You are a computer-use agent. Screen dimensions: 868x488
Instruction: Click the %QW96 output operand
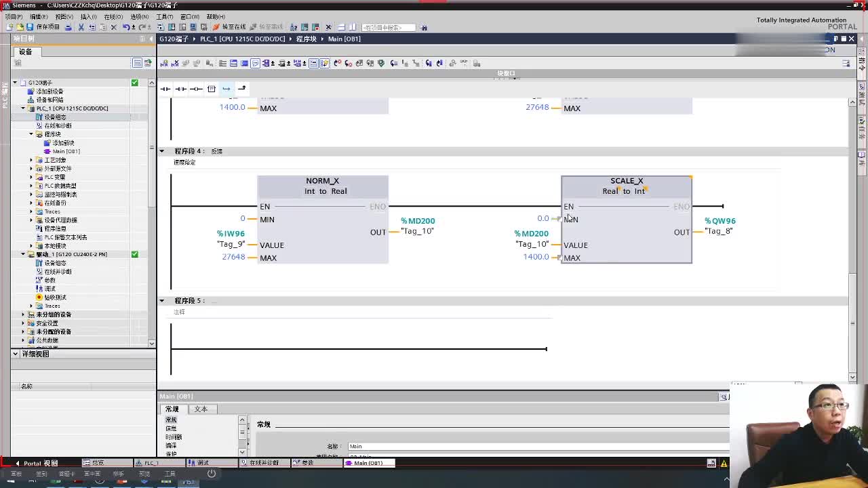pos(719,221)
